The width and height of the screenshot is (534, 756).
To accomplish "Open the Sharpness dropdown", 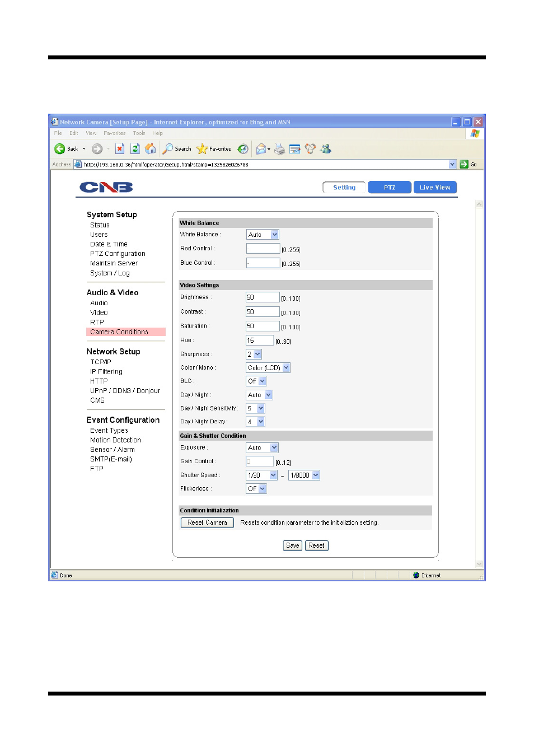I will (x=254, y=354).
